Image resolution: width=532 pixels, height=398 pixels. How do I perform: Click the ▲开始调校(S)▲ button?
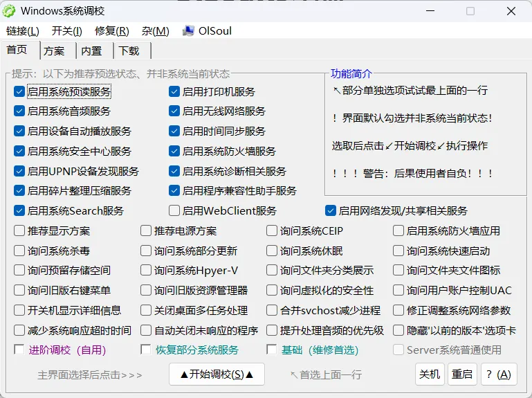coord(217,374)
